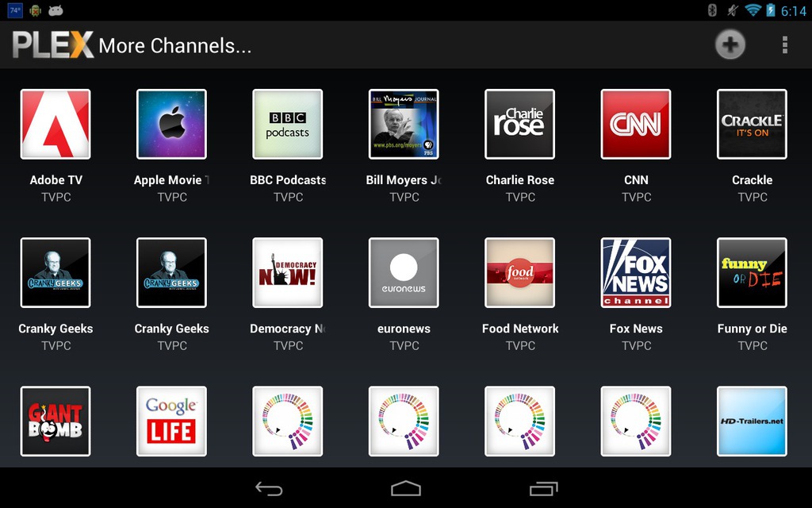
Task: Open the Adobe TV channel icon
Action: (56, 124)
